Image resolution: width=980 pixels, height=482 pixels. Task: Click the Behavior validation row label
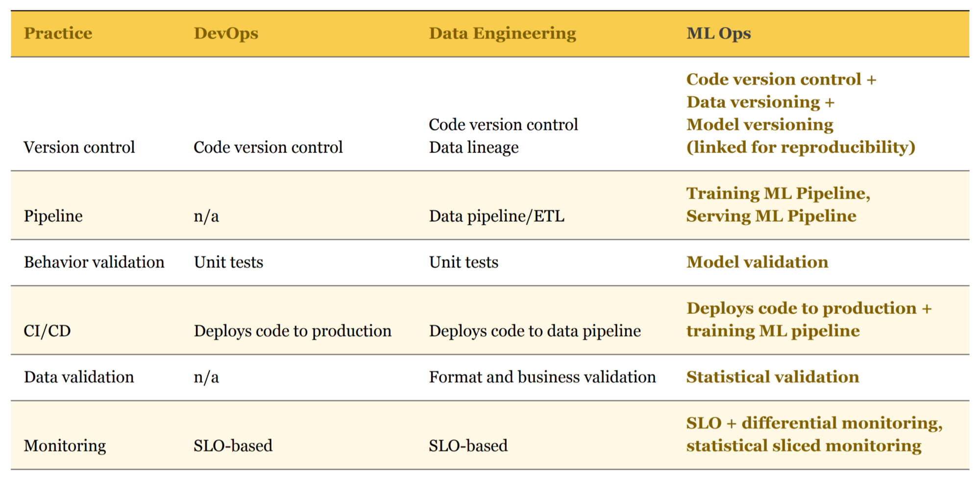(x=94, y=262)
